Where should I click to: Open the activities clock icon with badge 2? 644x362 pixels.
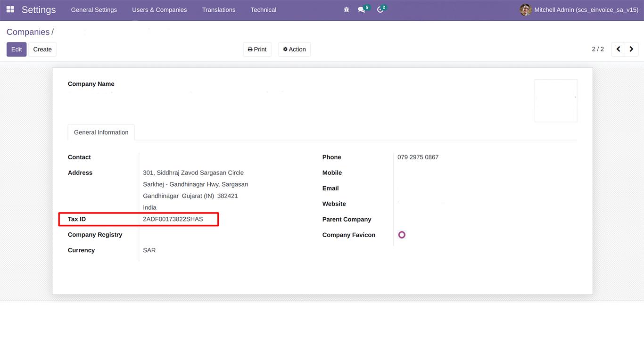tap(381, 9)
